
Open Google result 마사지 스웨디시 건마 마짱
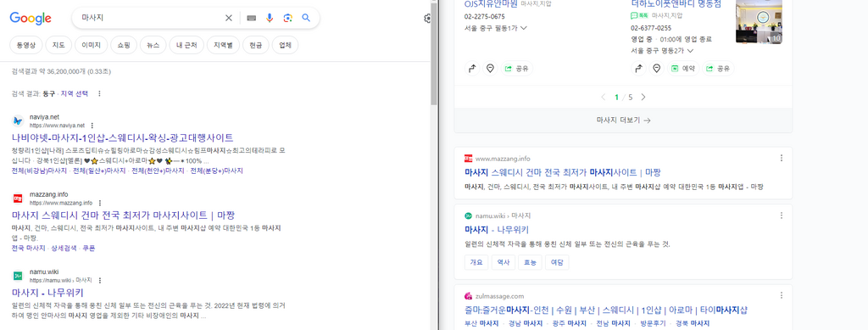tap(123, 215)
